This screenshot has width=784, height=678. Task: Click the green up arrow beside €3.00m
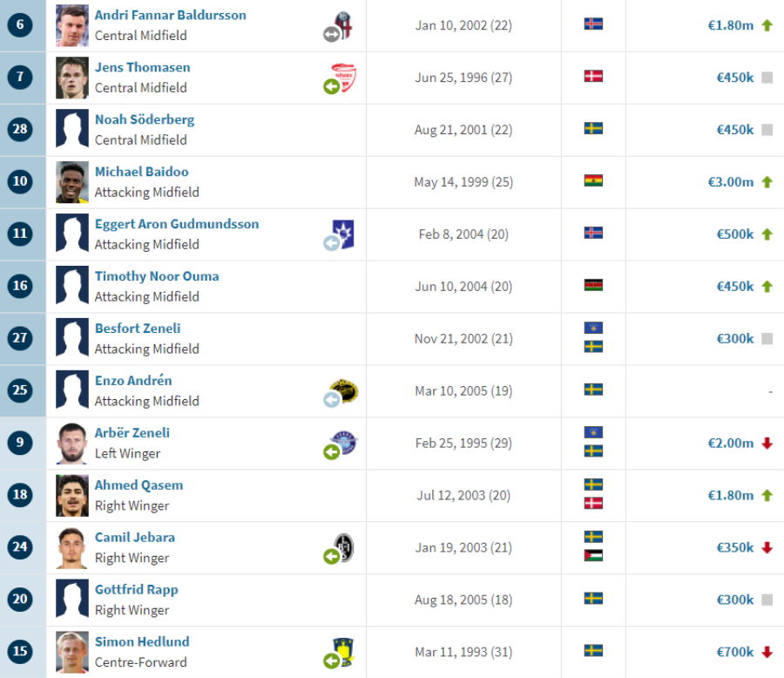pyautogui.click(x=767, y=182)
